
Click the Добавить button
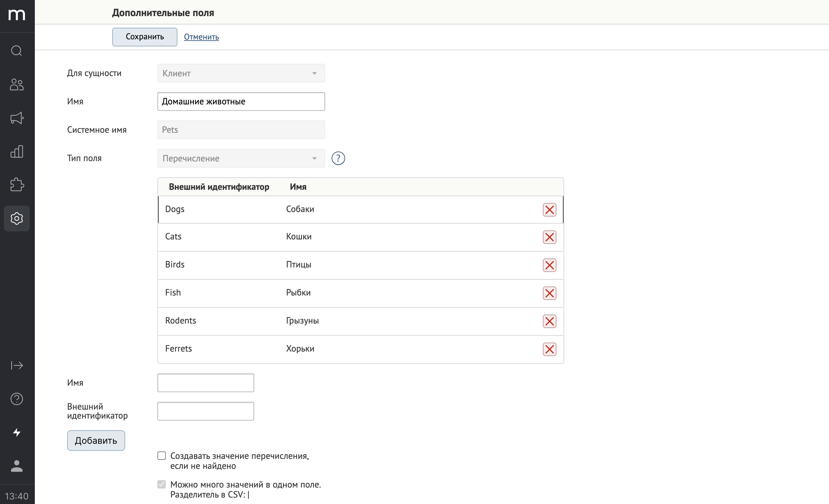click(x=96, y=441)
